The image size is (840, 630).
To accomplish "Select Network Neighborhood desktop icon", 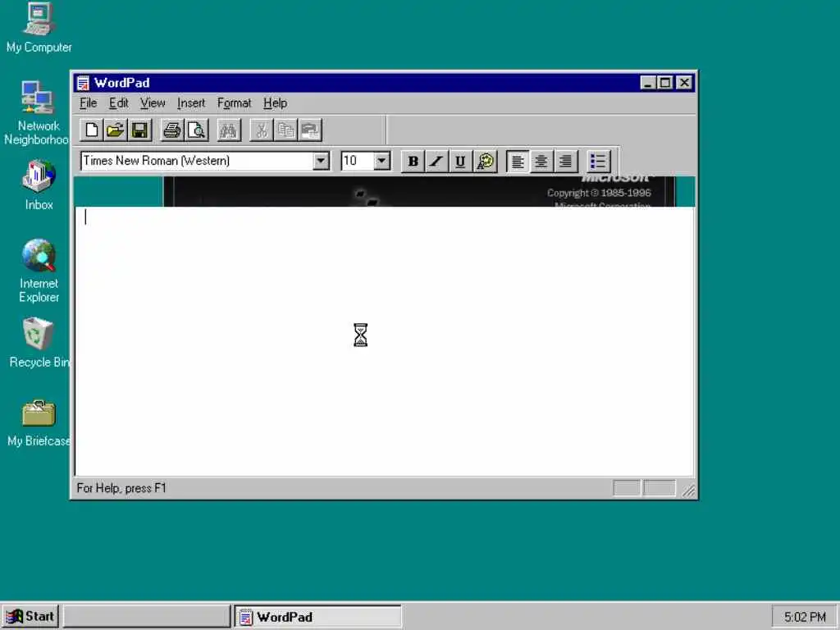I will (37, 113).
